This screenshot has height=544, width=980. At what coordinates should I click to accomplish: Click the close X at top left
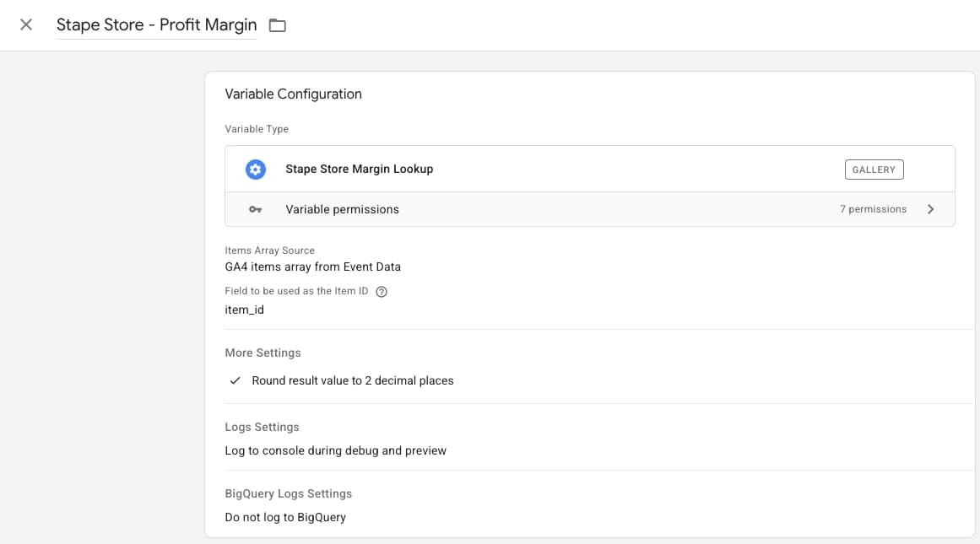24,24
